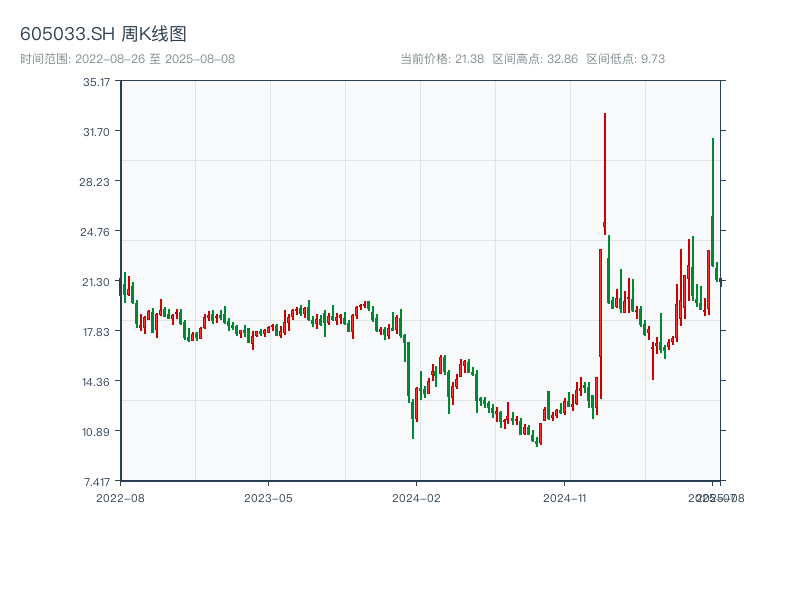Click the 2024-11 date axis label
The image size is (800, 600).
pyautogui.click(x=566, y=497)
